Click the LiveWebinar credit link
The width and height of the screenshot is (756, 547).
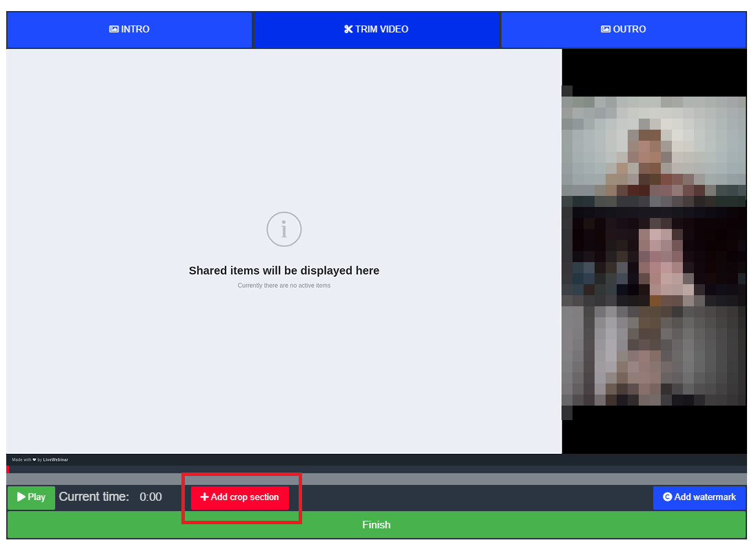(55, 459)
